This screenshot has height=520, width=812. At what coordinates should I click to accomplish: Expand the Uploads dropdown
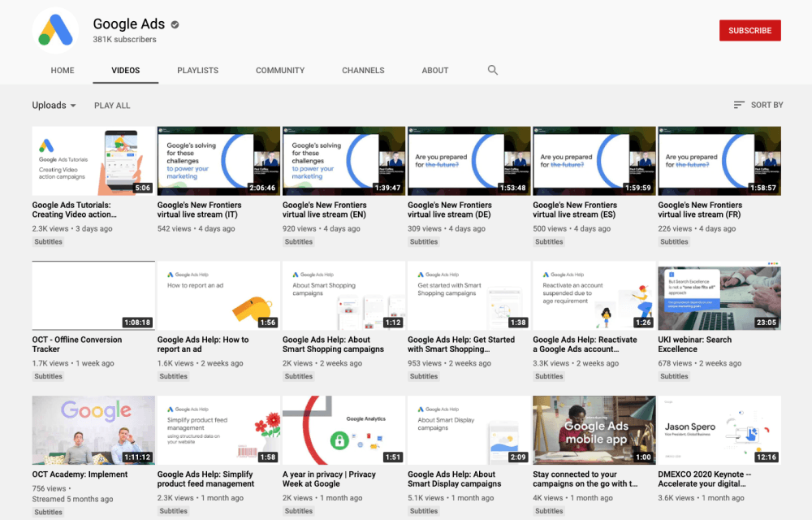[54, 105]
